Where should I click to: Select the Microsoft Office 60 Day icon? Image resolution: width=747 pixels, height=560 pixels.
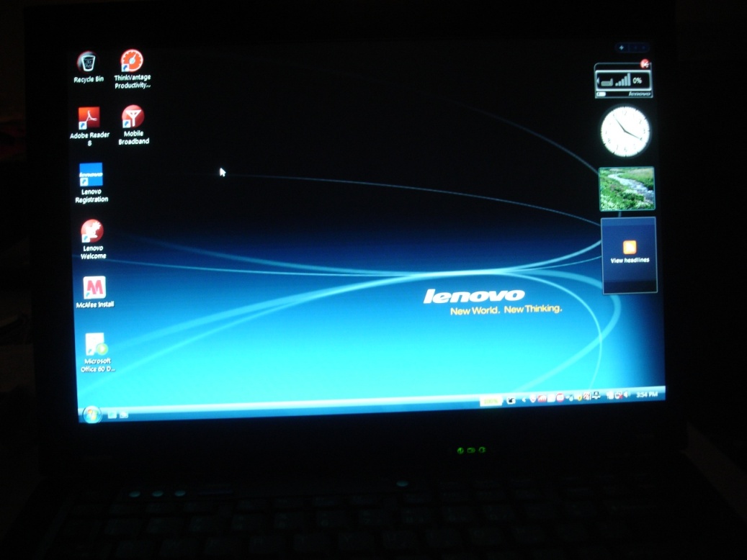coord(97,353)
